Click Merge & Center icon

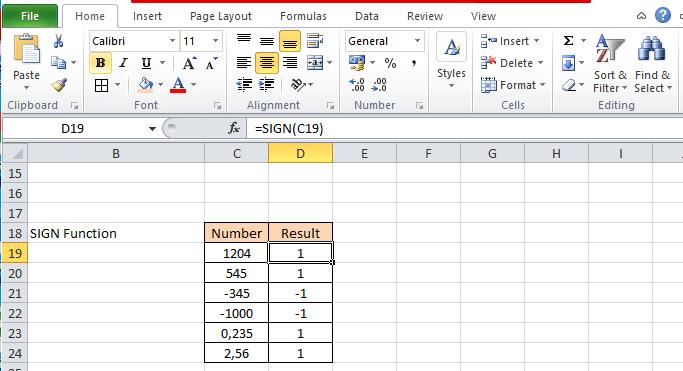[315, 63]
